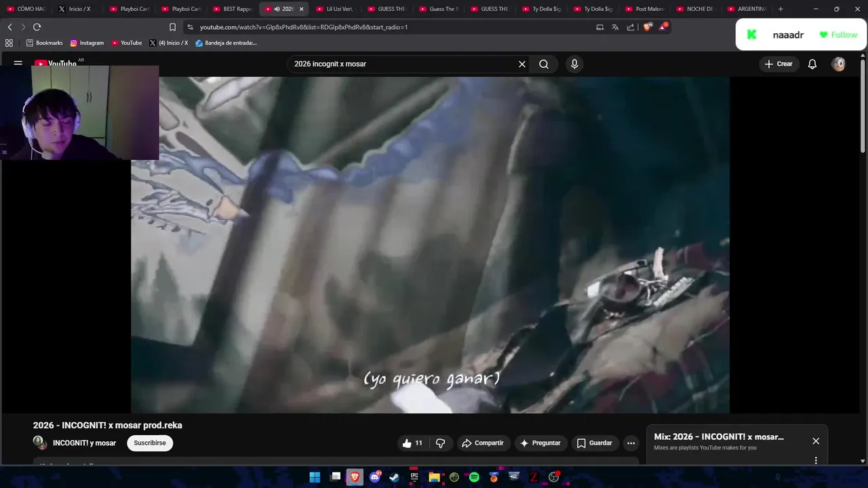Viewport: 868px width, 488px height.
Task: Click the video player to pause
Action: point(430,244)
